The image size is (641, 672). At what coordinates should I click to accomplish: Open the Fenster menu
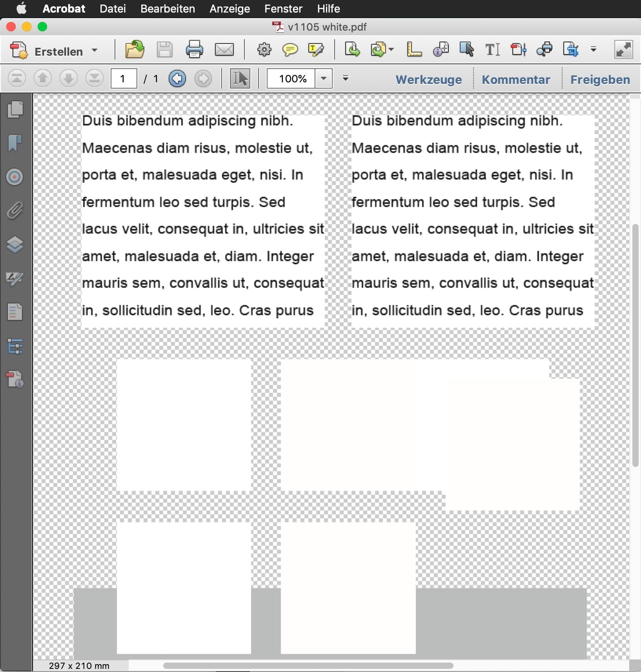click(x=283, y=9)
